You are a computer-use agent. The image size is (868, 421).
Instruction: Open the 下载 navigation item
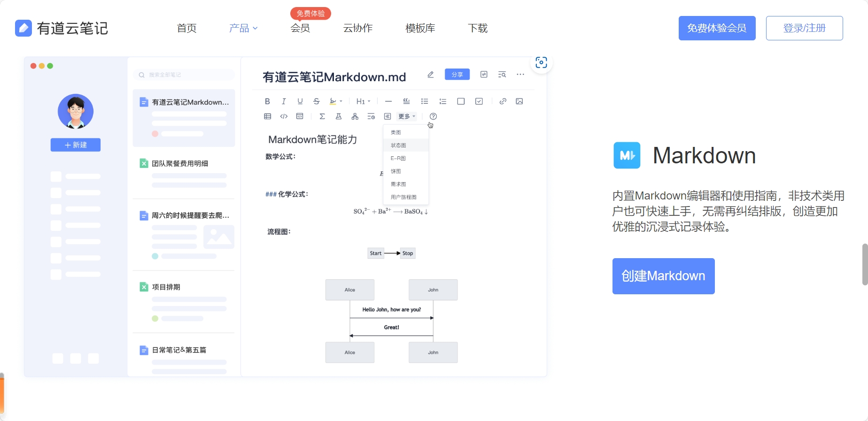pos(478,28)
